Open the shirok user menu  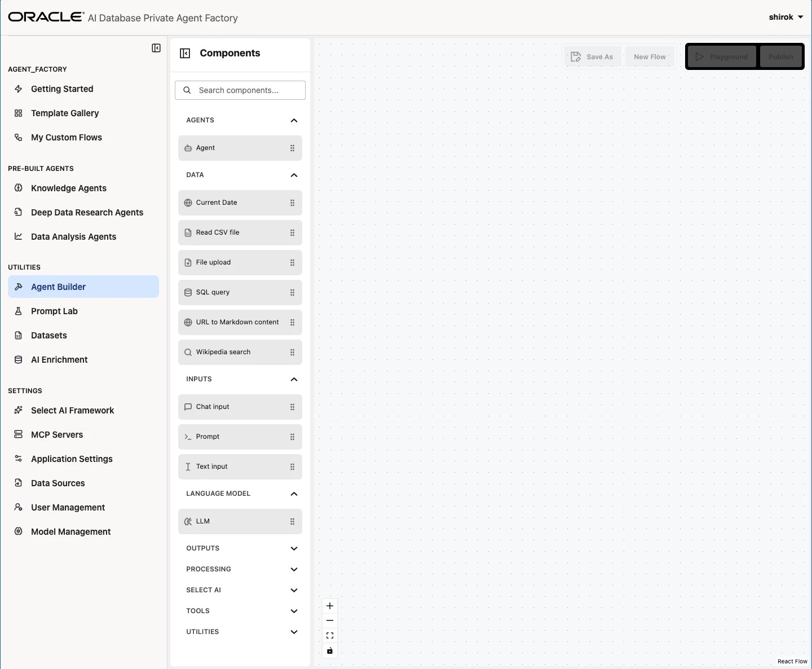[786, 17]
